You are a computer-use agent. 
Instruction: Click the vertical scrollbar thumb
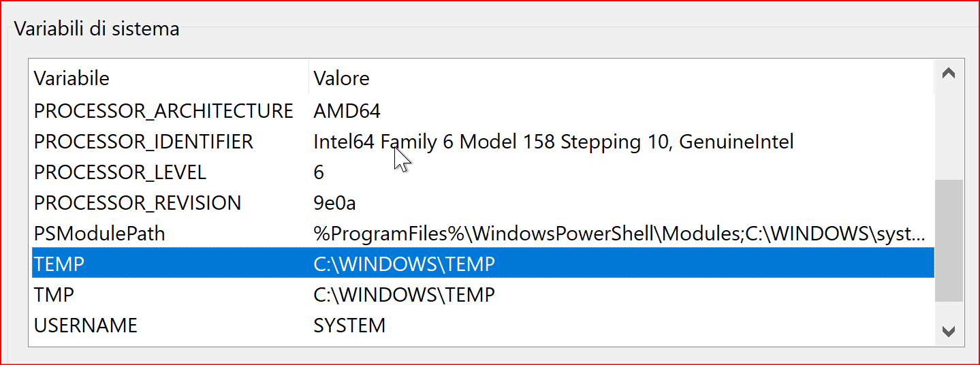(x=948, y=240)
